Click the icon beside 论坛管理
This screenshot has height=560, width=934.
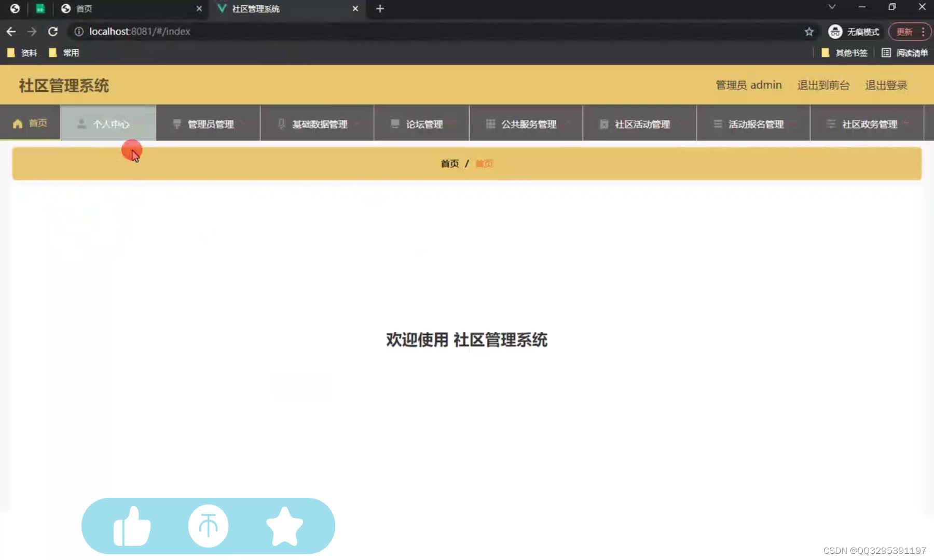point(395,123)
